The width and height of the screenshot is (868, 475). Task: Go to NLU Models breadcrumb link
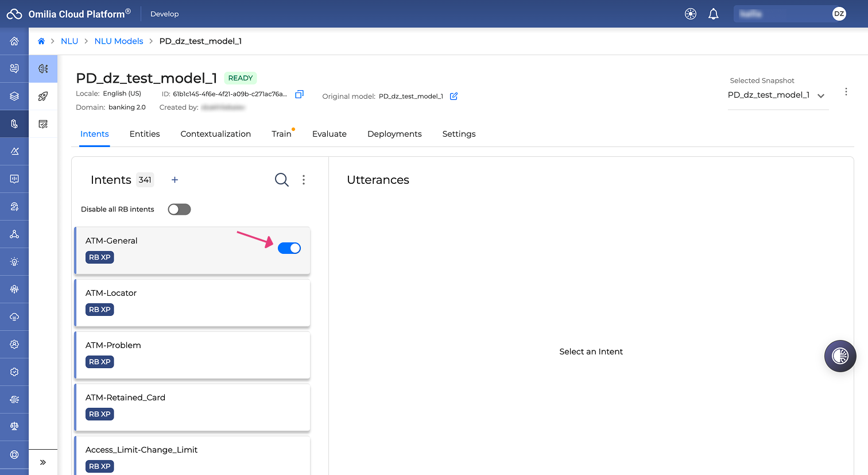119,41
